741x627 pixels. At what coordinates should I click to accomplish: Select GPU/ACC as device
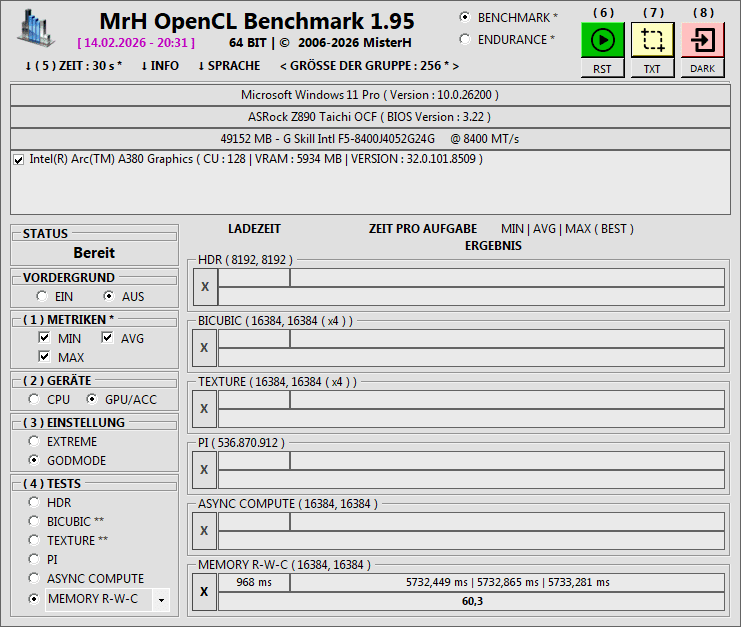pos(92,399)
